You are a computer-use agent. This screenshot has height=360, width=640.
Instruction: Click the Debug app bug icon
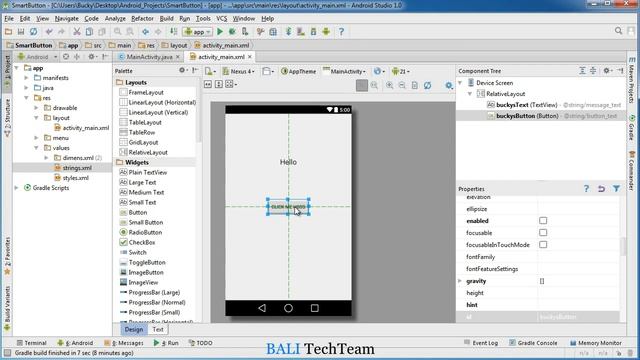coord(232,31)
